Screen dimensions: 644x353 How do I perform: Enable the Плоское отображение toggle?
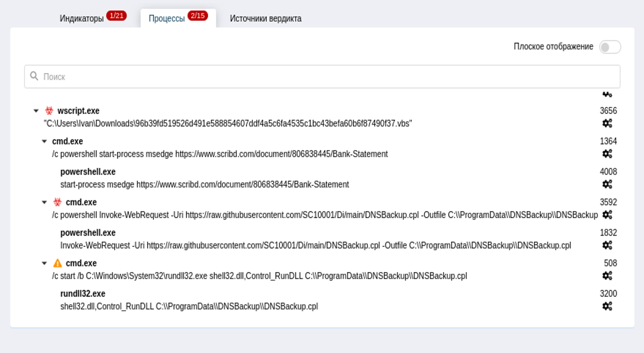tap(610, 47)
